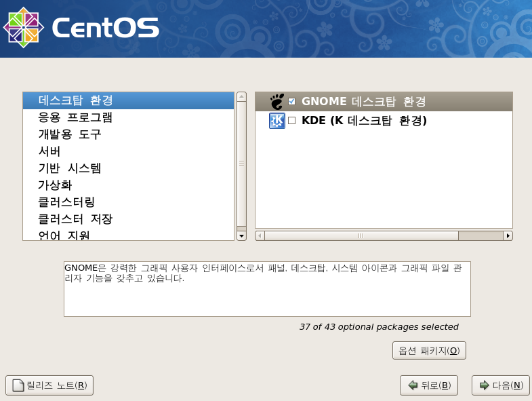Viewport: 532px width, 401px height.
Task: Select the 개발용 도구 category
Action: click(x=128, y=134)
